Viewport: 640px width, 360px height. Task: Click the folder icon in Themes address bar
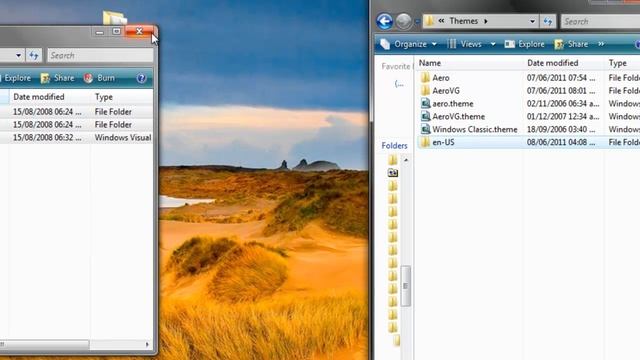[429, 21]
